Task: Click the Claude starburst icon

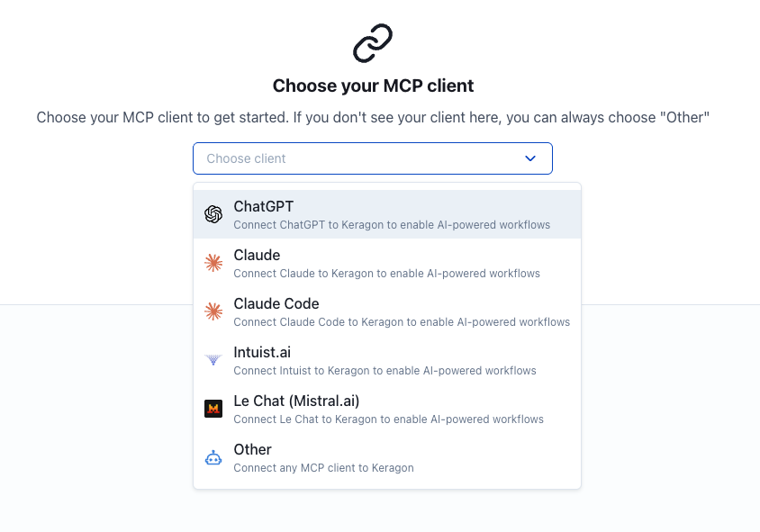Action: pyautogui.click(x=213, y=263)
